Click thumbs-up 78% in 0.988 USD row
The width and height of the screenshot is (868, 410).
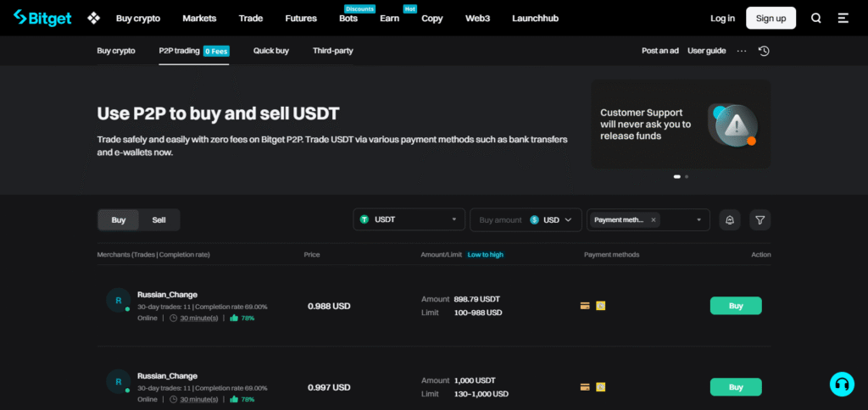pos(242,319)
